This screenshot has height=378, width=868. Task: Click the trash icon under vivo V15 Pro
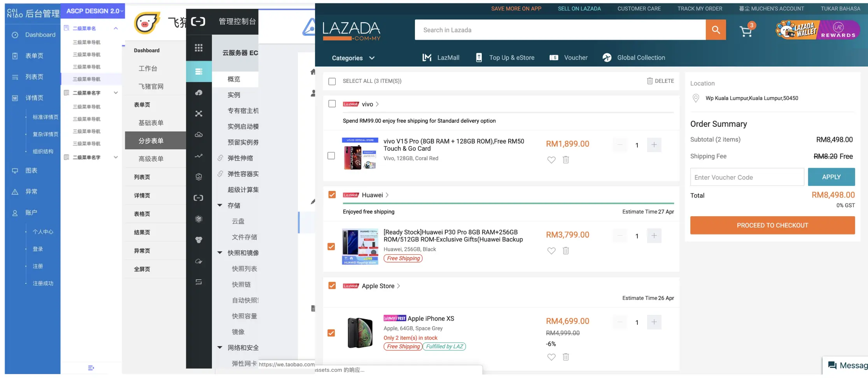(566, 159)
